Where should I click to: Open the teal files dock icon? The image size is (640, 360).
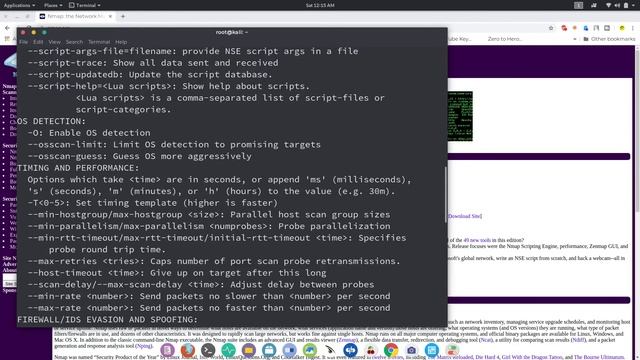269,350
